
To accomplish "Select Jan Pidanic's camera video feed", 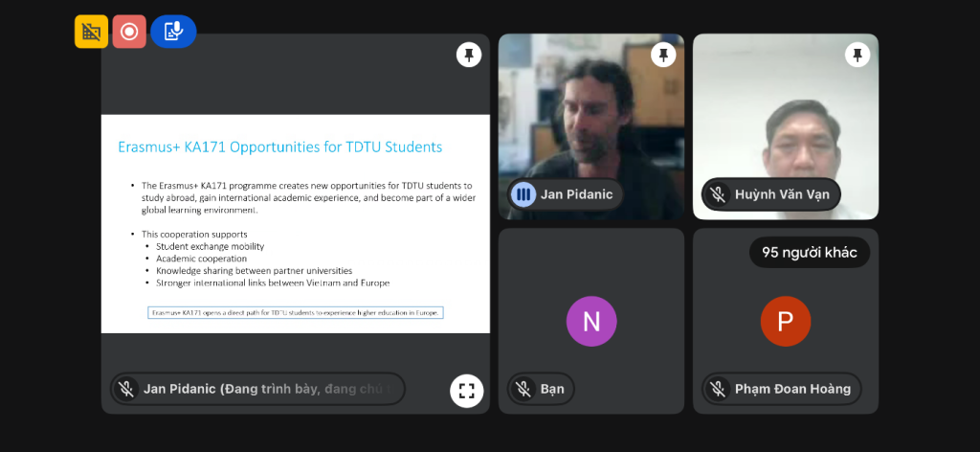I will [x=590, y=115].
